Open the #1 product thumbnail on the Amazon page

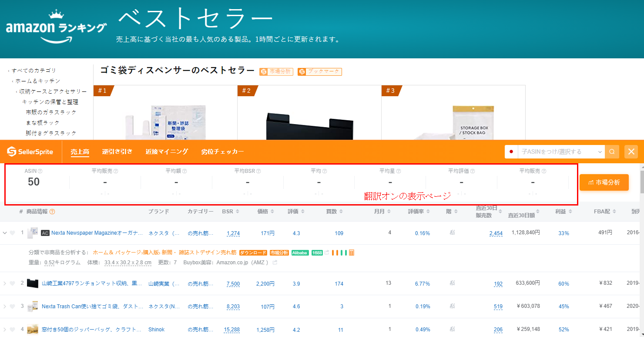165,122
